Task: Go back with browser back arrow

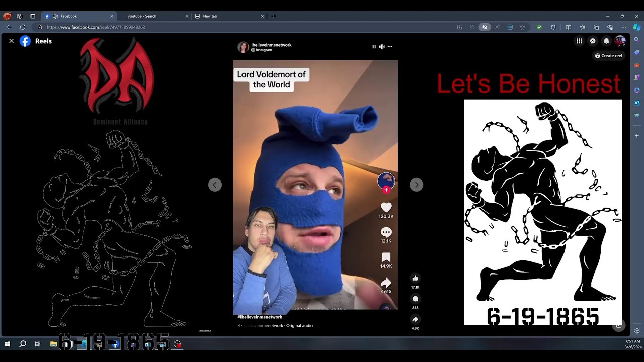Action: coord(9,27)
